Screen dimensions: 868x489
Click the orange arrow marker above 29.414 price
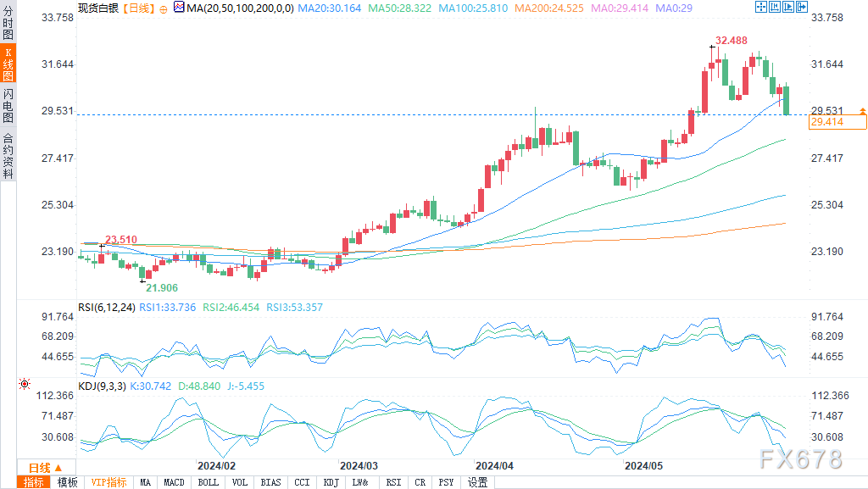pyautogui.click(x=862, y=111)
